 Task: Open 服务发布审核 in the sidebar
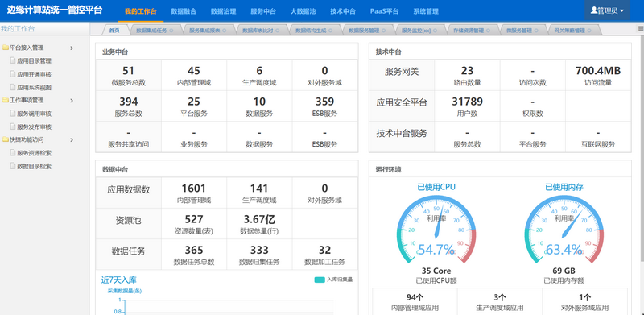pos(34,127)
